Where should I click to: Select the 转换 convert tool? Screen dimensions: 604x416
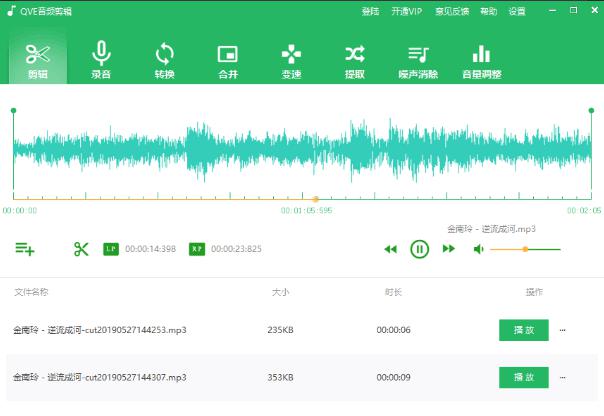click(x=165, y=60)
